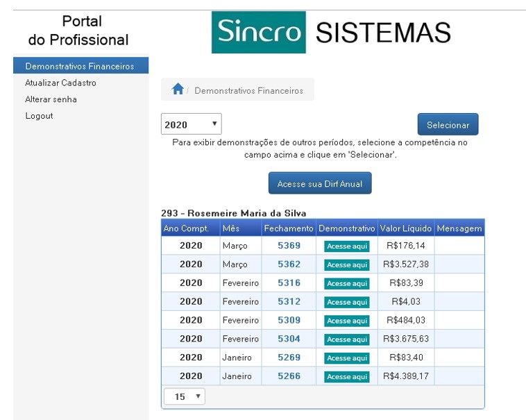
Task: Click the Sincro Sistemas logo
Action: [332, 32]
